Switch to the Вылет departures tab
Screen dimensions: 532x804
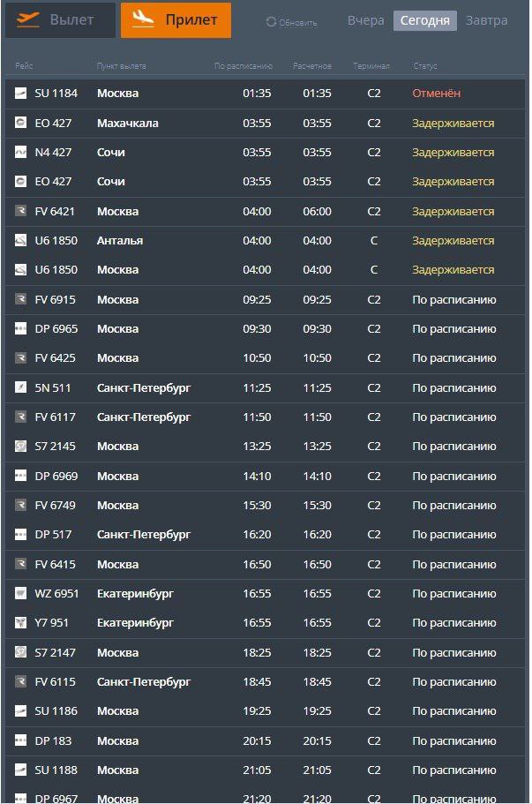61,20
